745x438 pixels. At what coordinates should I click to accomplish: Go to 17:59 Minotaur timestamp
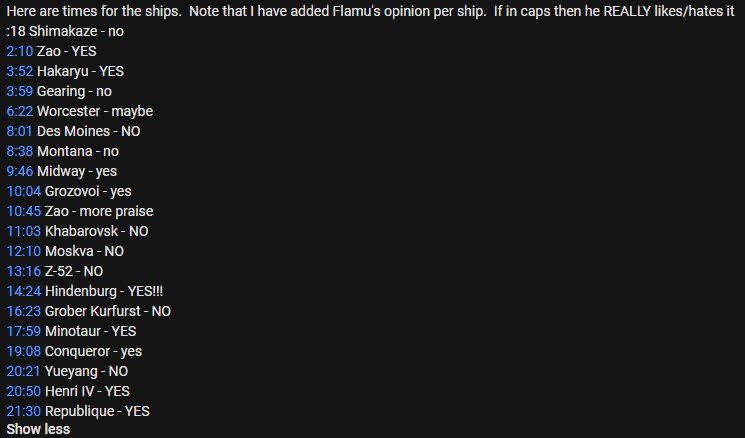[x=23, y=331]
